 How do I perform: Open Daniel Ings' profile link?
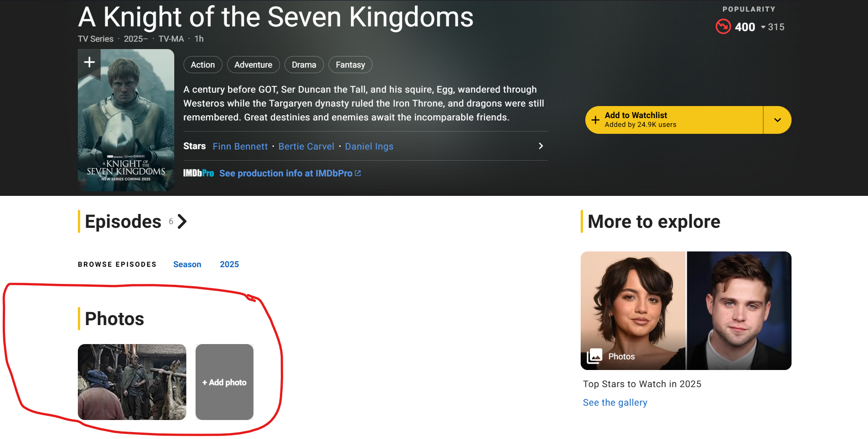[x=369, y=146]
